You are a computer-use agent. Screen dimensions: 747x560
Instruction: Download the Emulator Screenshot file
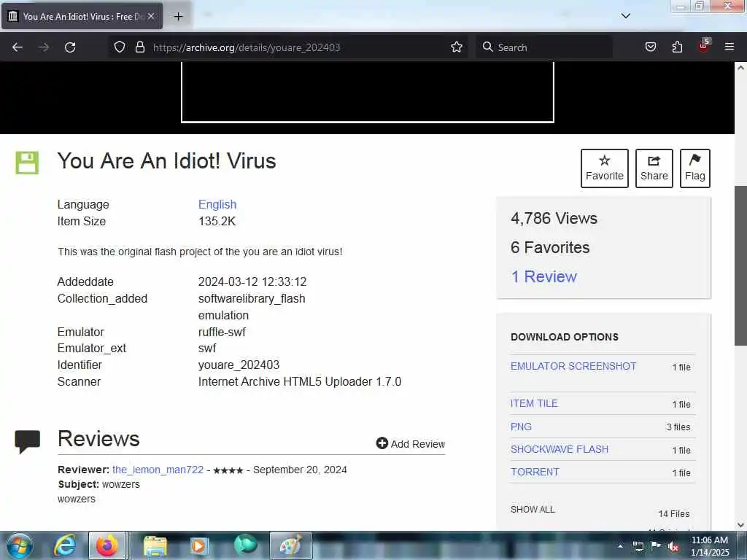tap(573, 366)
